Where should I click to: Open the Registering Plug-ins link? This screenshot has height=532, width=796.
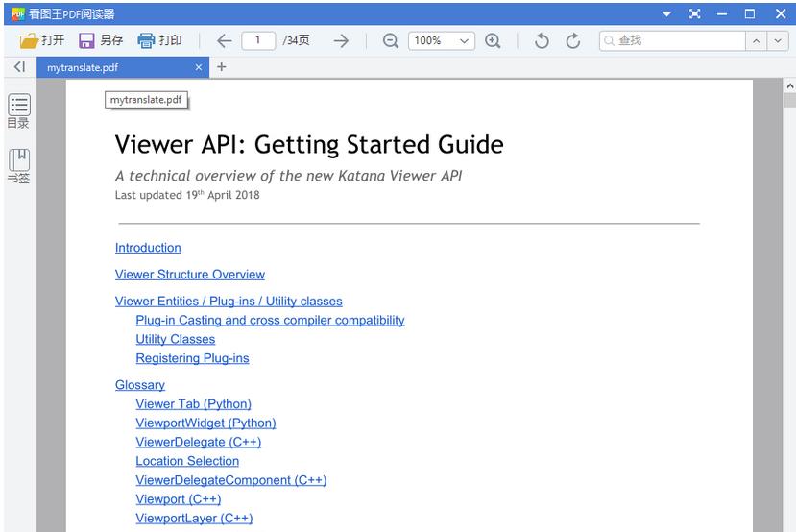click(192, 358)
